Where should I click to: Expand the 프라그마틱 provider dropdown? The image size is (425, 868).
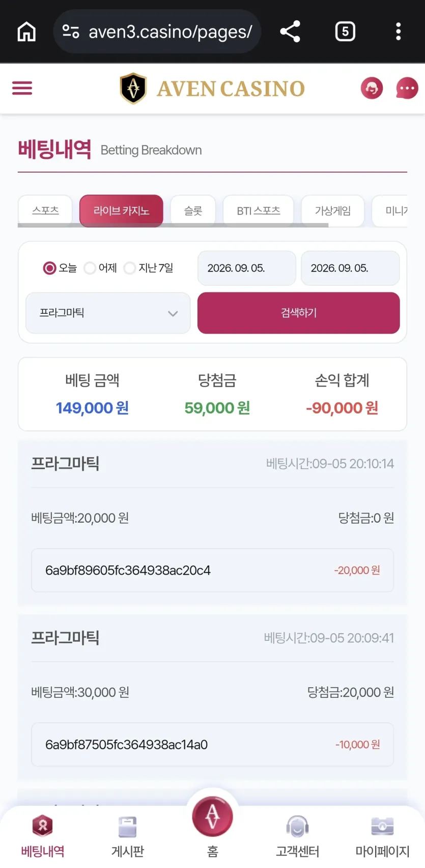[108, 313]
